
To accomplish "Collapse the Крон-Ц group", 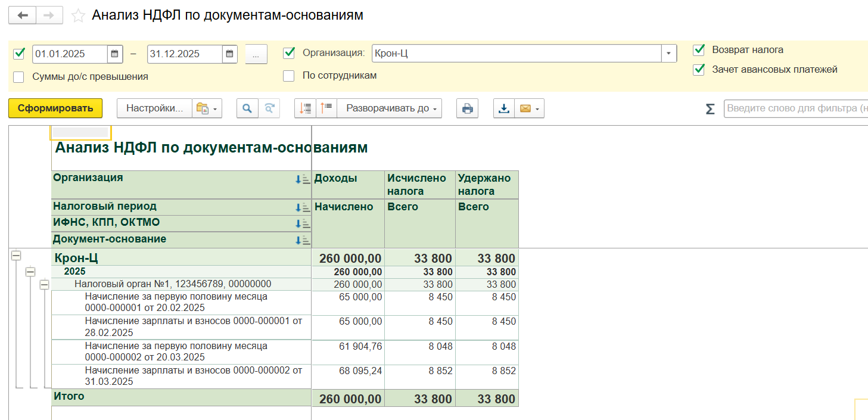I will (x=16, y=255).
